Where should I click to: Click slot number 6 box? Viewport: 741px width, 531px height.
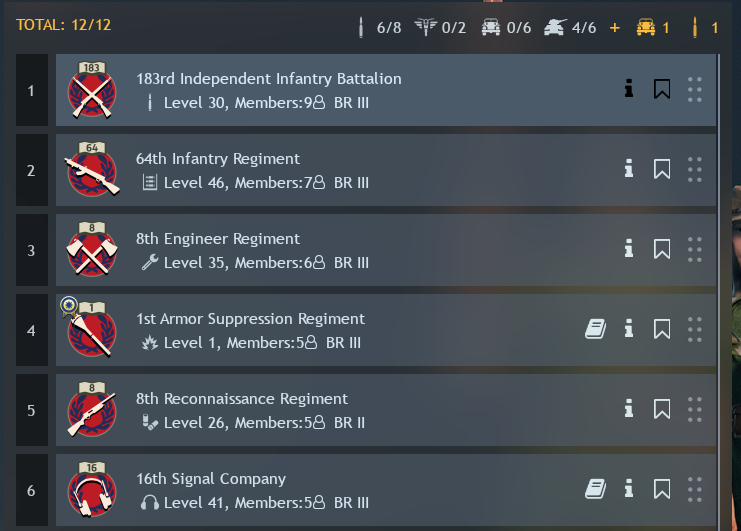32,490
